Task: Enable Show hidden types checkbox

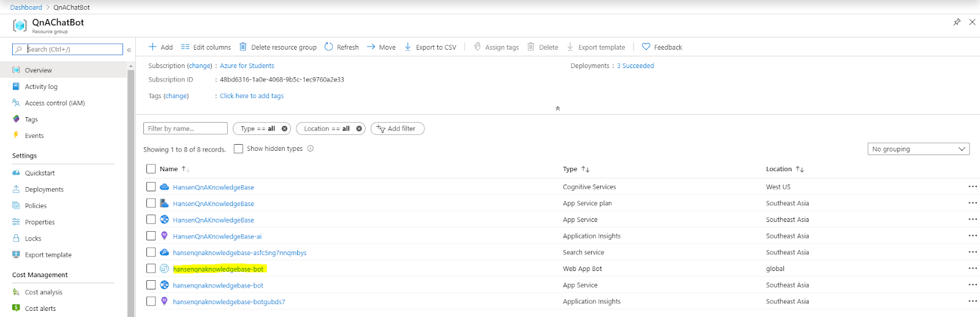Action: point(238,148)
